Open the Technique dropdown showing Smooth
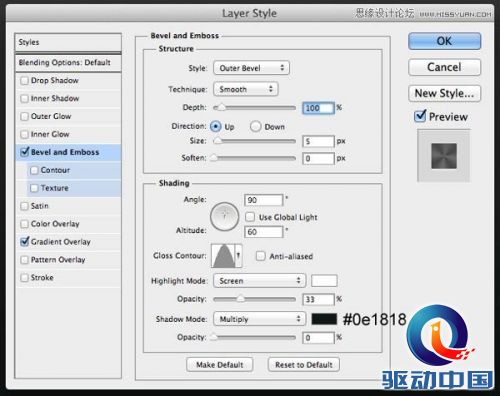The image size is (500, 396). (x=246, y=89)
